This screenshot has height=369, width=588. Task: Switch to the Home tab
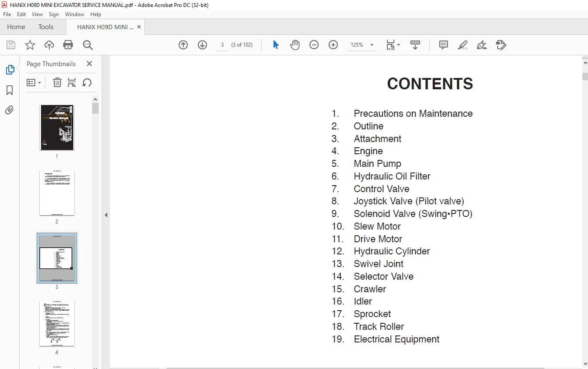click(x=16, y=27)
